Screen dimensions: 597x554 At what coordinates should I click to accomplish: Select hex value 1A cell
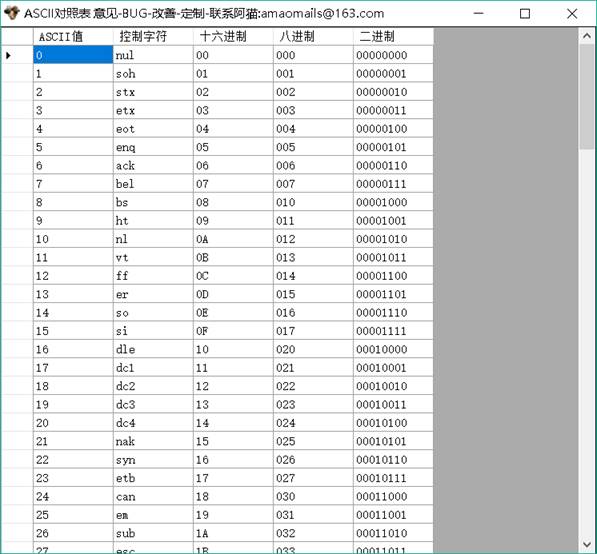pos(233,533)
